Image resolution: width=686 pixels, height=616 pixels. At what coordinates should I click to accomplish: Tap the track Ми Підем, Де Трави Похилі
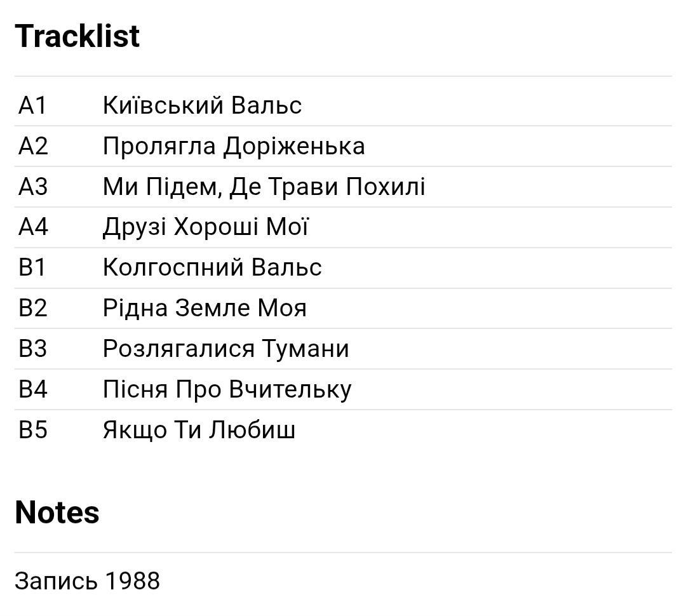click(264, 187)
